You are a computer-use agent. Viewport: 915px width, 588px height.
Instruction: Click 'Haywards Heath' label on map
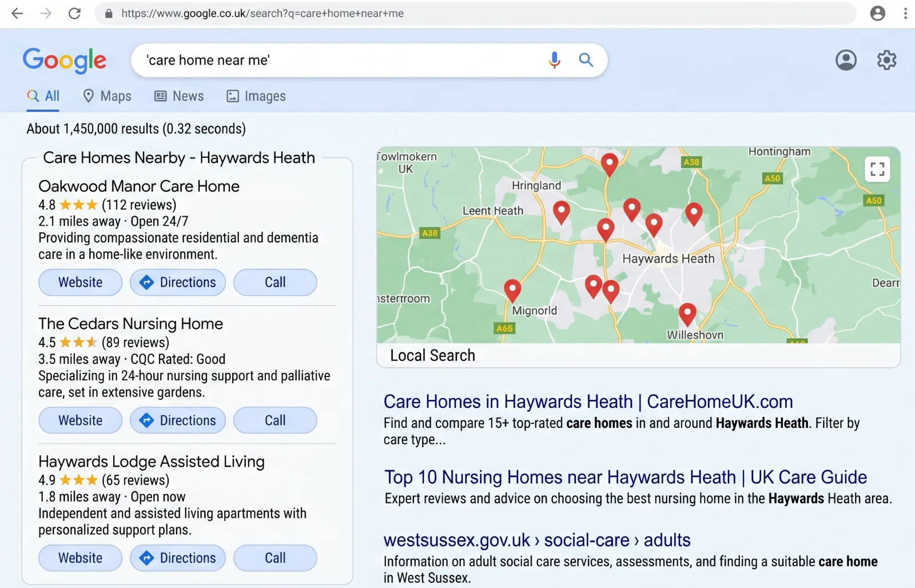tap(669, 259)
